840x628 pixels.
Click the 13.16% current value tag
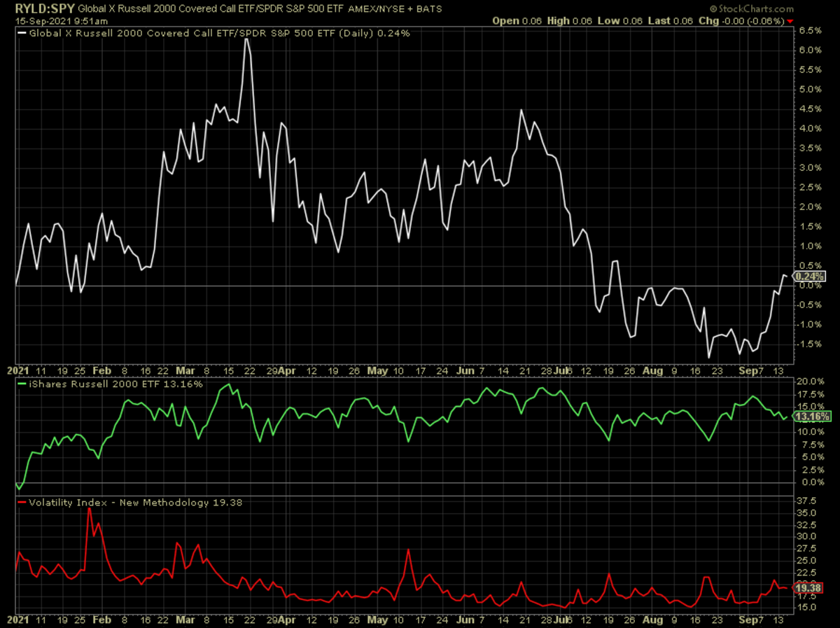coord(812,417)
